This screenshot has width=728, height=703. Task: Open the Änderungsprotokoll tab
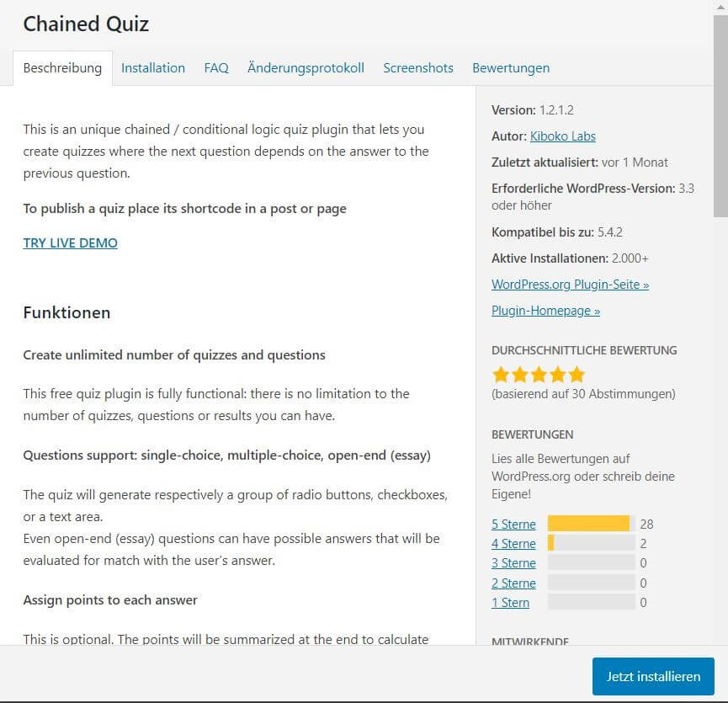tap(306, 68)
